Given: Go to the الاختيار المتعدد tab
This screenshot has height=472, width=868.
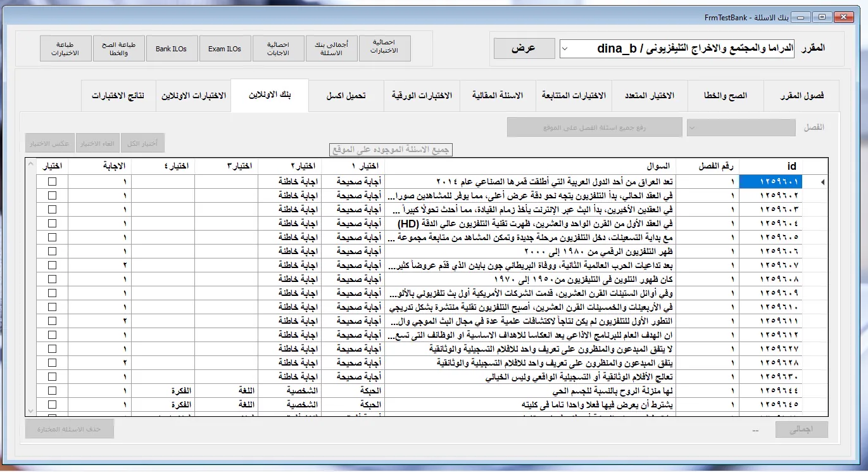Looking at the screenshot, I should tap(650, 96).
